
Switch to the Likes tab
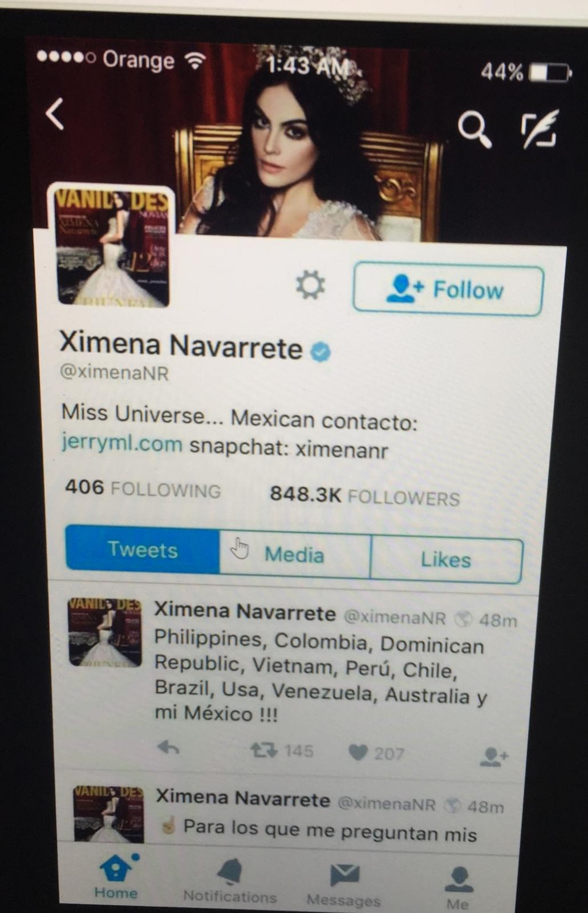coord(447,559)
